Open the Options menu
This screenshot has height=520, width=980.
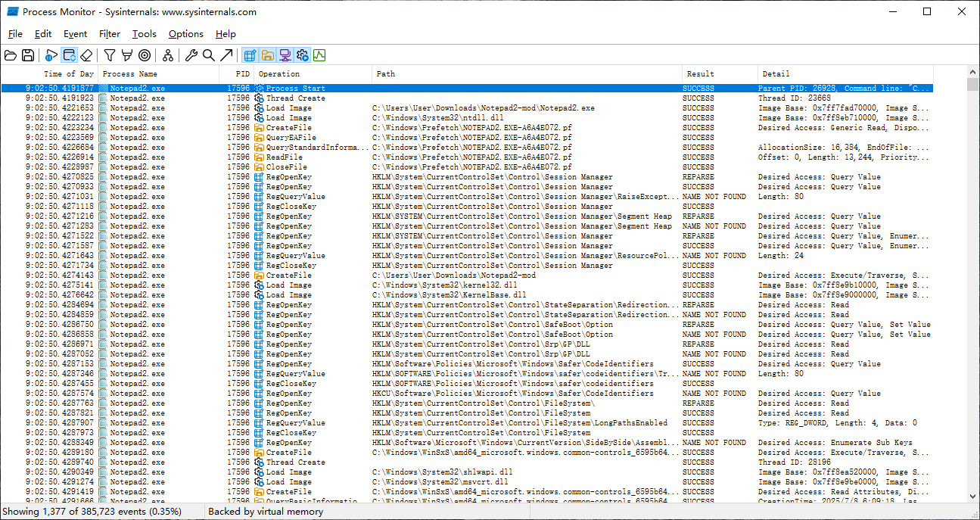186,34
